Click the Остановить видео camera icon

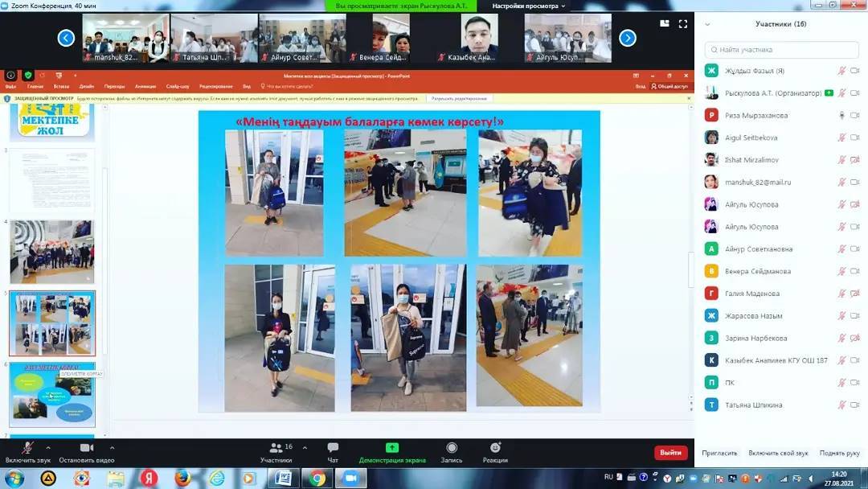pos(86,448)
